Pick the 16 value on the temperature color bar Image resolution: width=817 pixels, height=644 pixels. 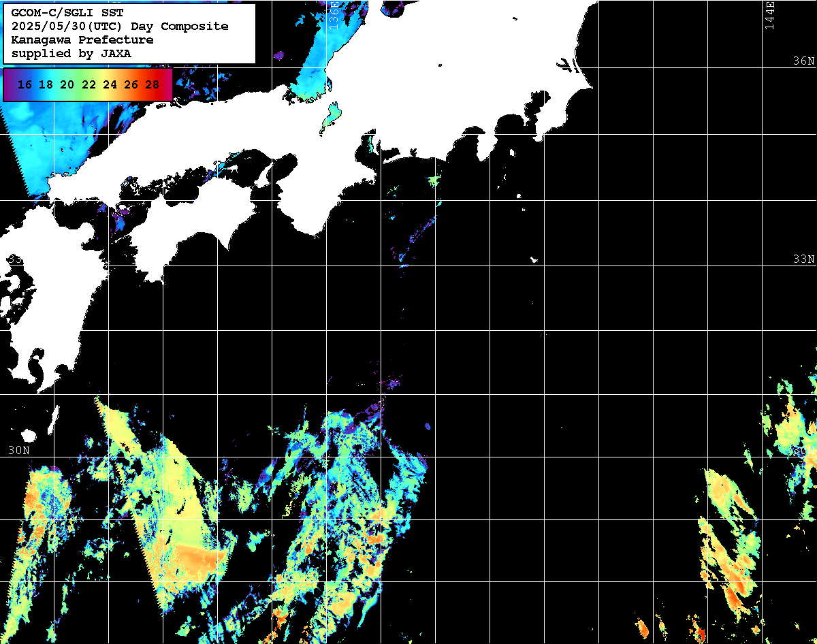[25, 85]
